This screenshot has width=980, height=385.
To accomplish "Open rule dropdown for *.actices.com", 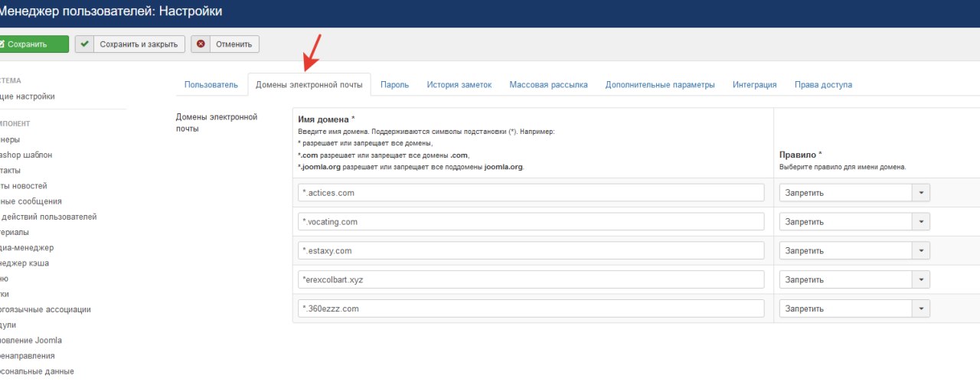I will (x=854, y=193).
